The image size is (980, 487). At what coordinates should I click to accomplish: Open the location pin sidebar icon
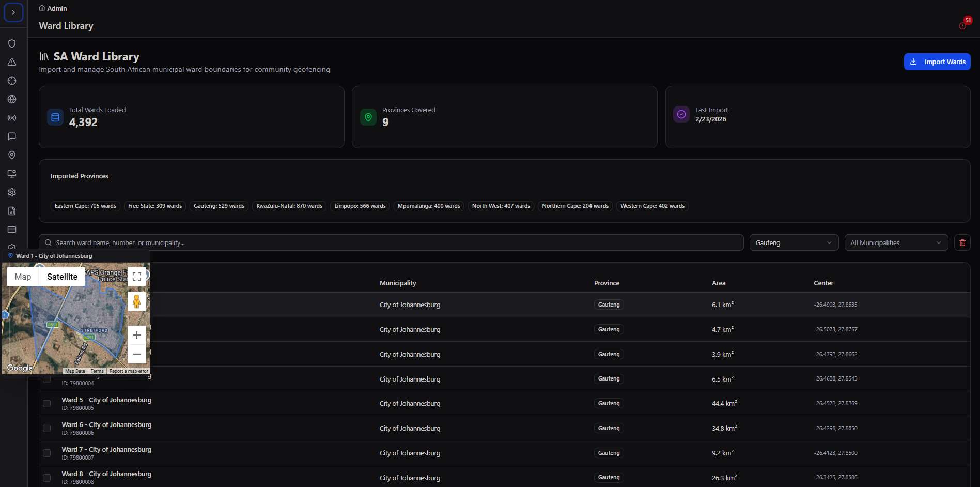pos(12,155)
